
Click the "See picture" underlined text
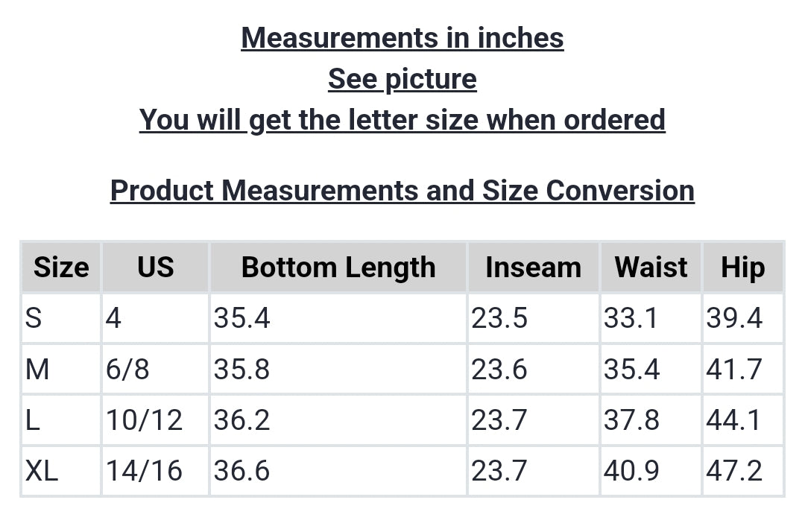pos(402,78)
